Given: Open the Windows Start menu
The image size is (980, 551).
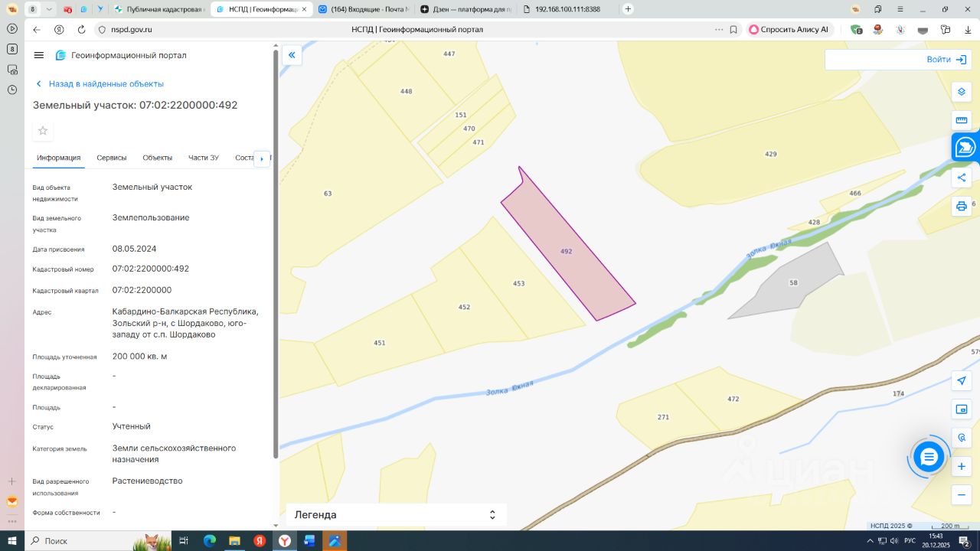Looking at the screenshot, I should [12, 541].
